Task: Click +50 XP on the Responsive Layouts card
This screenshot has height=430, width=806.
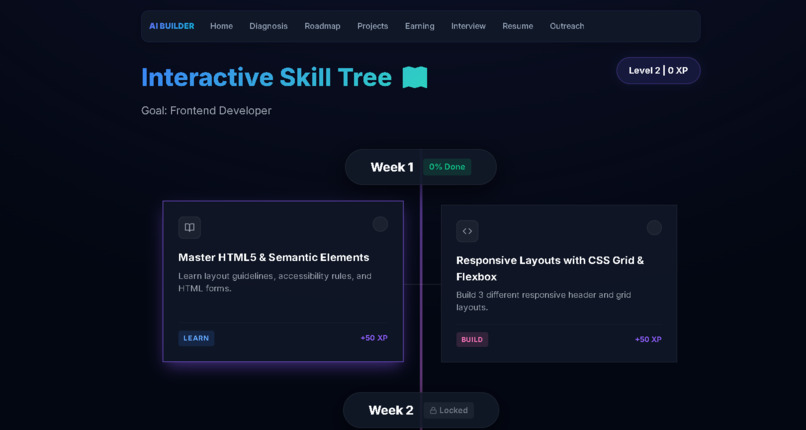Action: [648, 340]
